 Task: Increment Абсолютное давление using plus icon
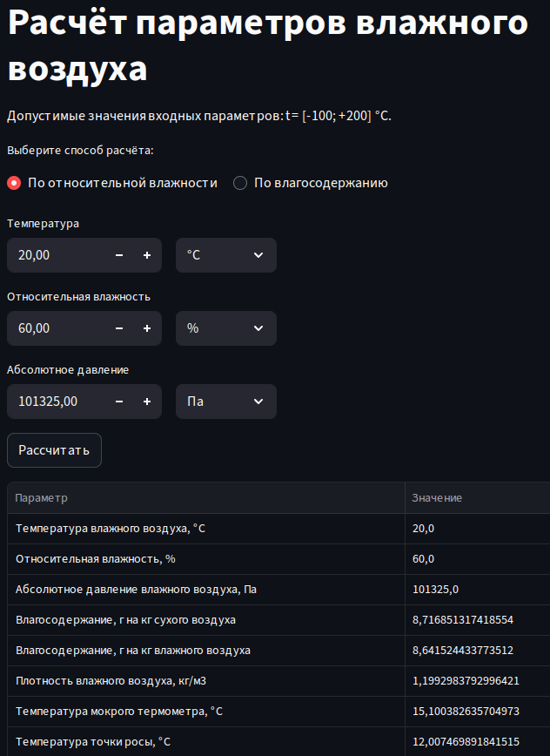point(147,402)
